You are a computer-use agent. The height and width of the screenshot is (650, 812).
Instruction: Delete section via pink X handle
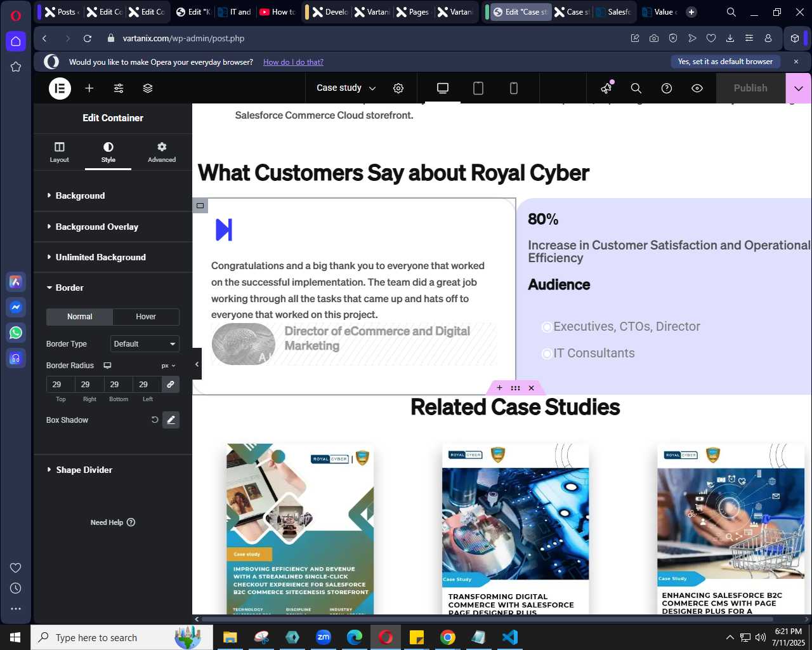532,388
